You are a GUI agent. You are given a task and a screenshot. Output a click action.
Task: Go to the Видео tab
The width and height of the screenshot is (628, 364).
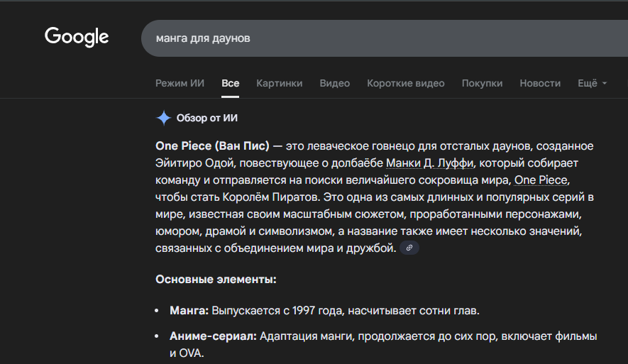[x=334, y=83]
